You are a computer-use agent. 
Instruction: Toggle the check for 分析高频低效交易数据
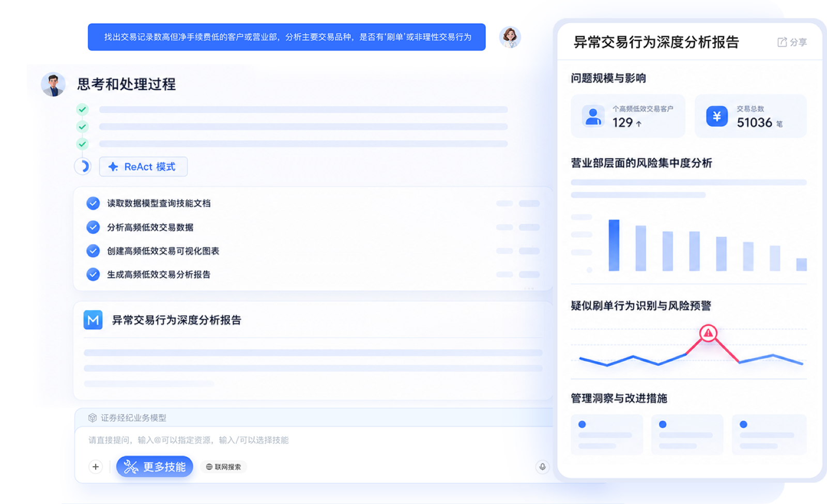pos(93,227)
